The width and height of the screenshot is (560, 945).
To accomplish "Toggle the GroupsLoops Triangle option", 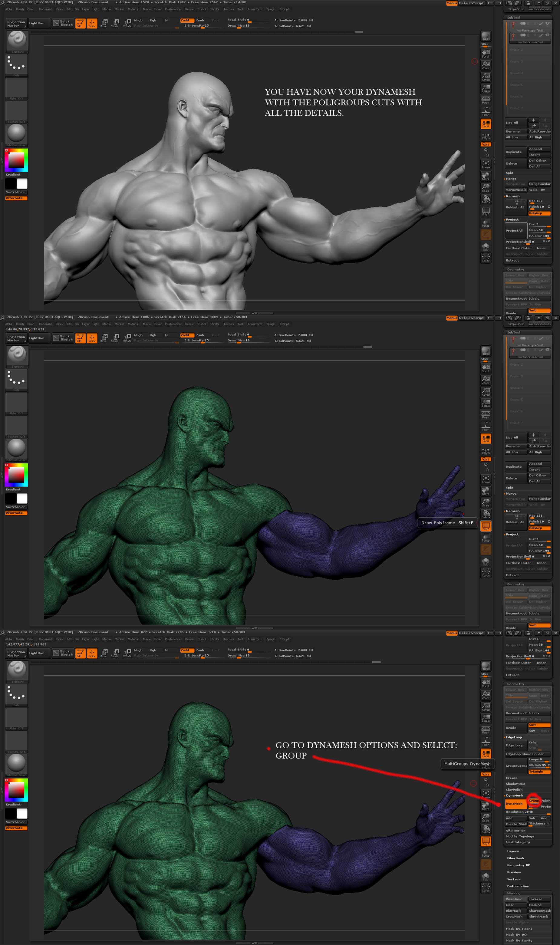I will pyautogui.click(x=539, y=772).
